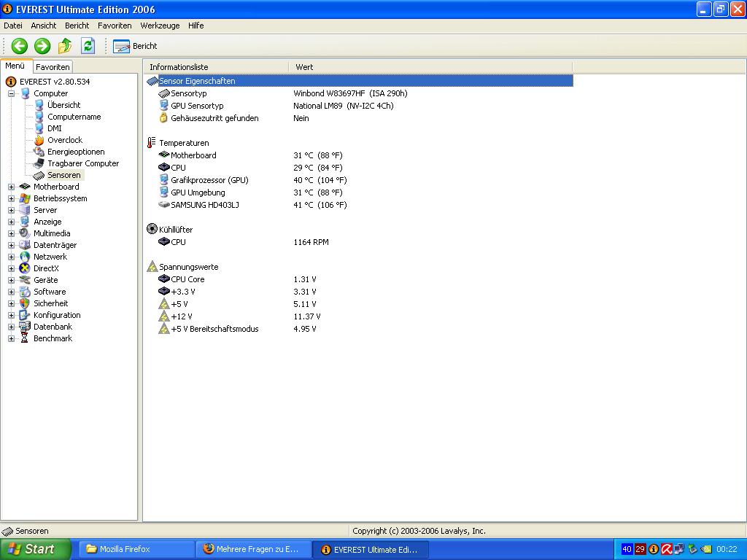Viewport: 747px width, 560px height.
Task: Expand the Motherboard tree node
Action: [12, 187]
